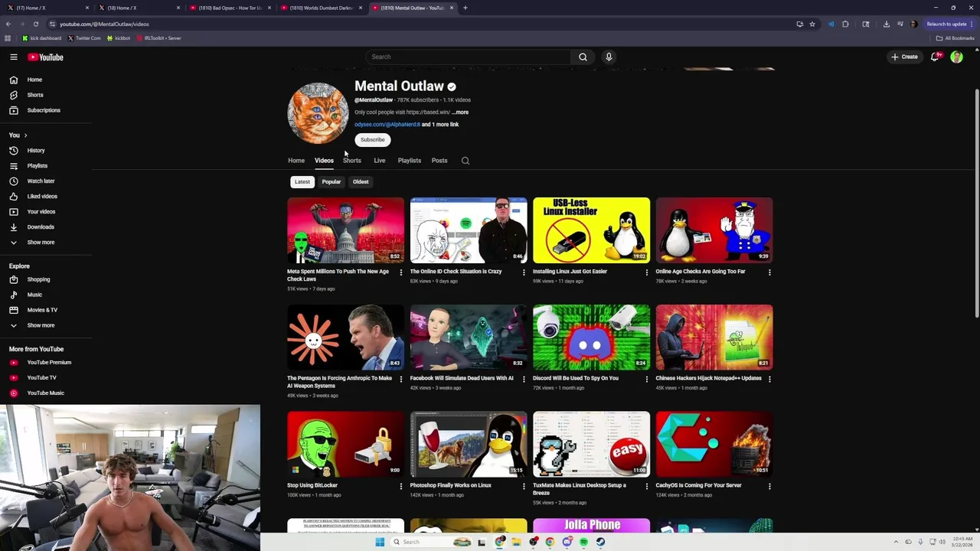Start voice search with the microphone icon
This screenshot has height=551, width=980.
click(x=609, y=57)
